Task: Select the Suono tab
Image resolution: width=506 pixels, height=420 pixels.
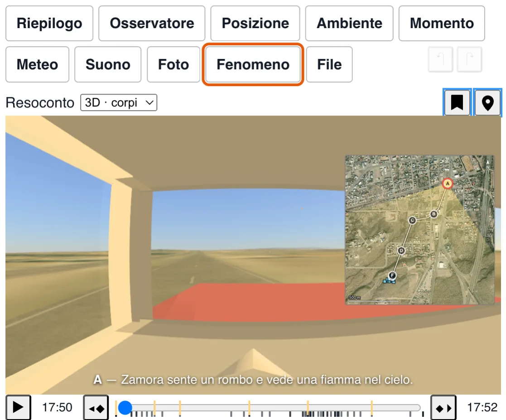Action: click(108, 64)
